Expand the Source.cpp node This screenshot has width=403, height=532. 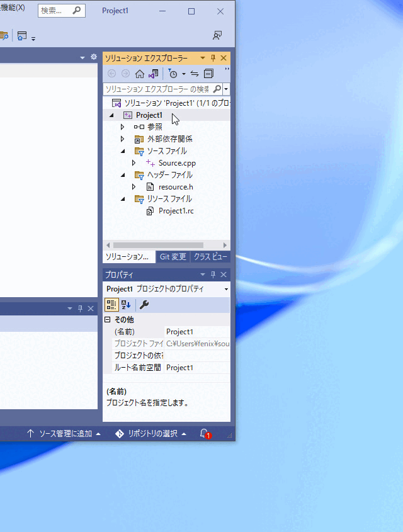tap(133, 163)
